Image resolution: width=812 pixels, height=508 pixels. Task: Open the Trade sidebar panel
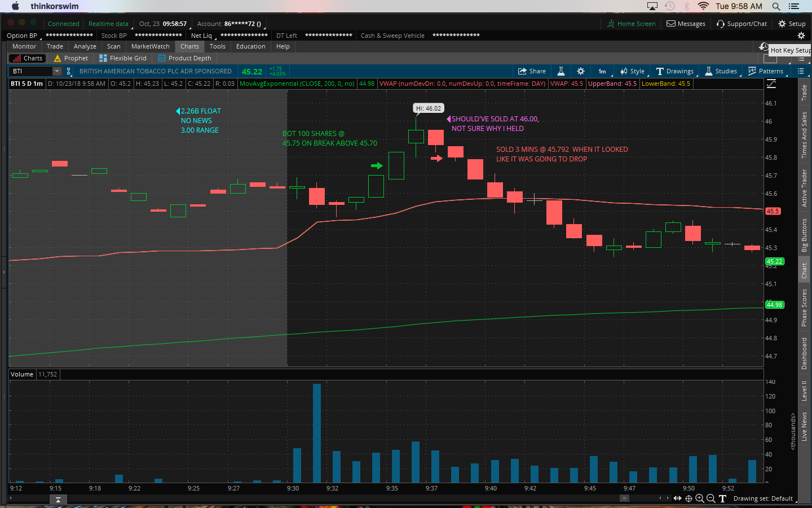804,92
